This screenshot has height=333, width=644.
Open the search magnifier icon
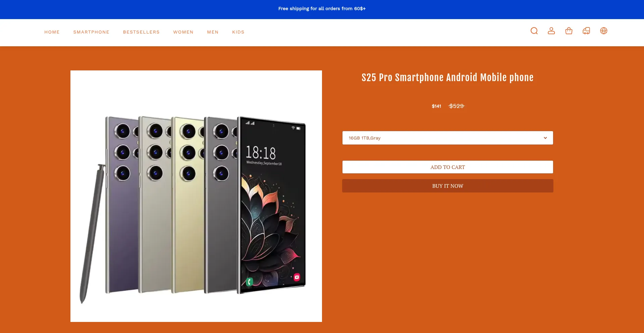[x=534, y=31]
